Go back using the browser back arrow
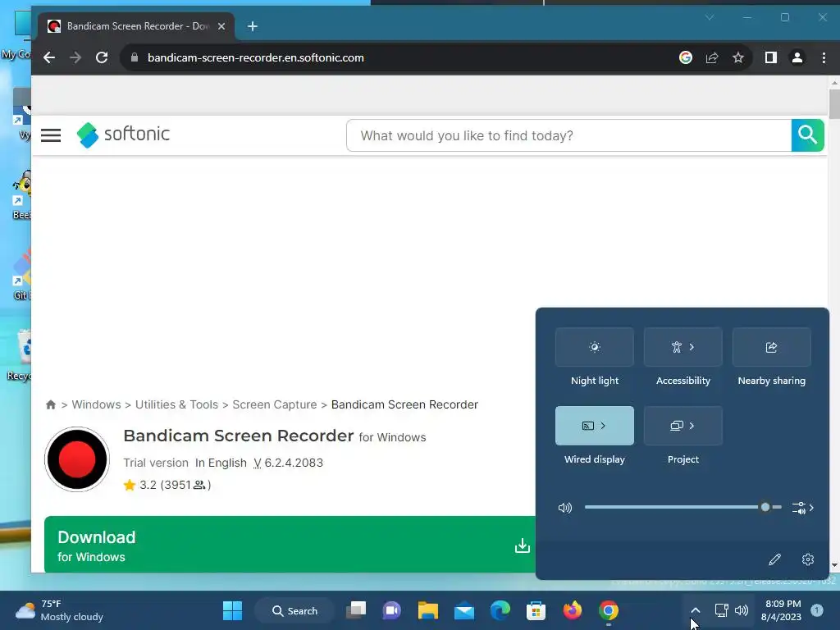840x630 pixels. click(49, 58)
